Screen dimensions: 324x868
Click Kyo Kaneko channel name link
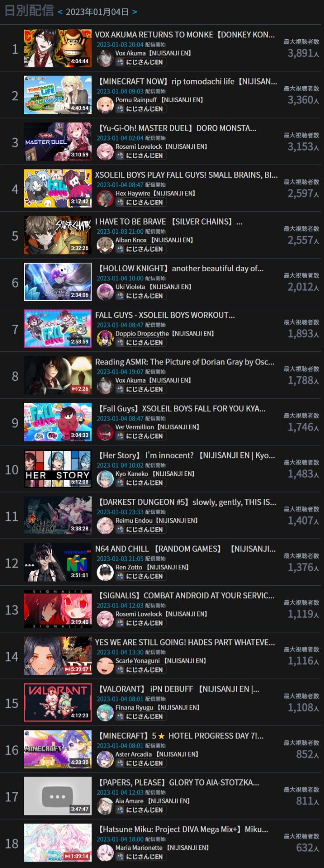(x=132, y=474)
